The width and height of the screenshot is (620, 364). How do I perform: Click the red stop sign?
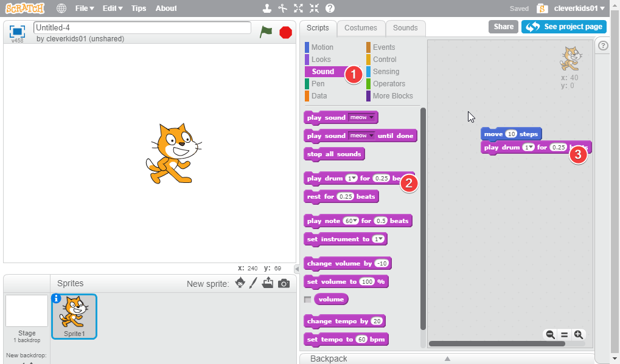tap(285, 32)
